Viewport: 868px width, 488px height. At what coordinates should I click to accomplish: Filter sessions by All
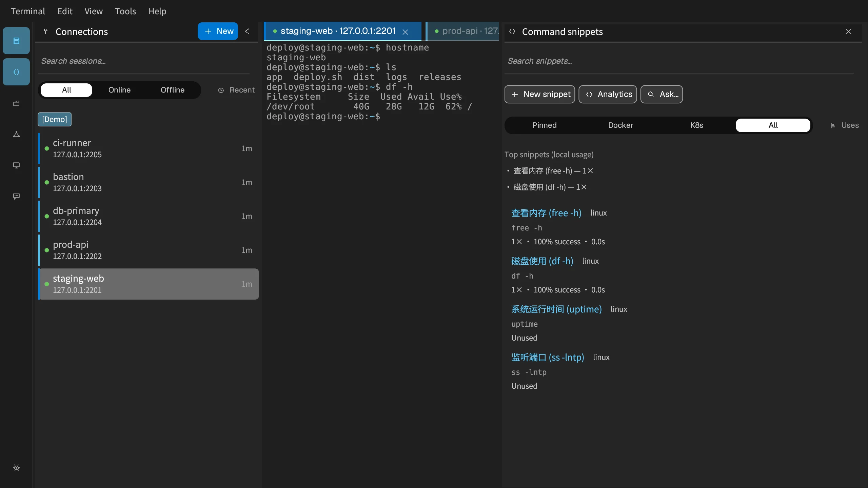(x=66, y=90)
